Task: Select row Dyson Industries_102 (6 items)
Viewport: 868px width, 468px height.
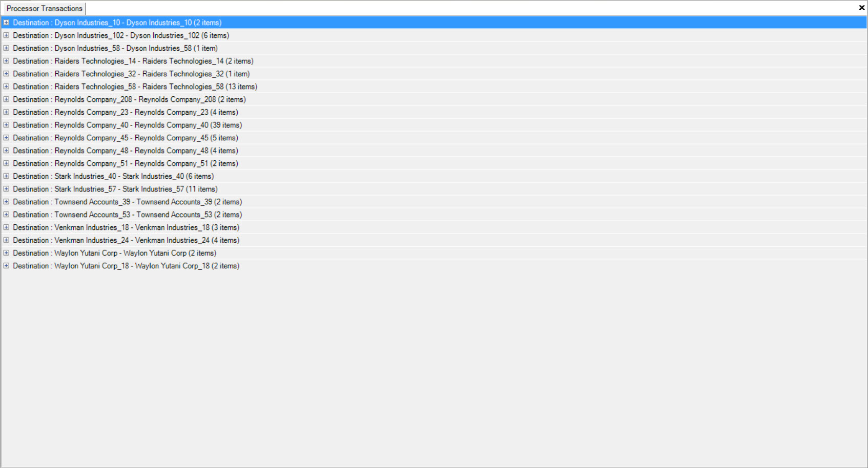Action: point(434,35)
